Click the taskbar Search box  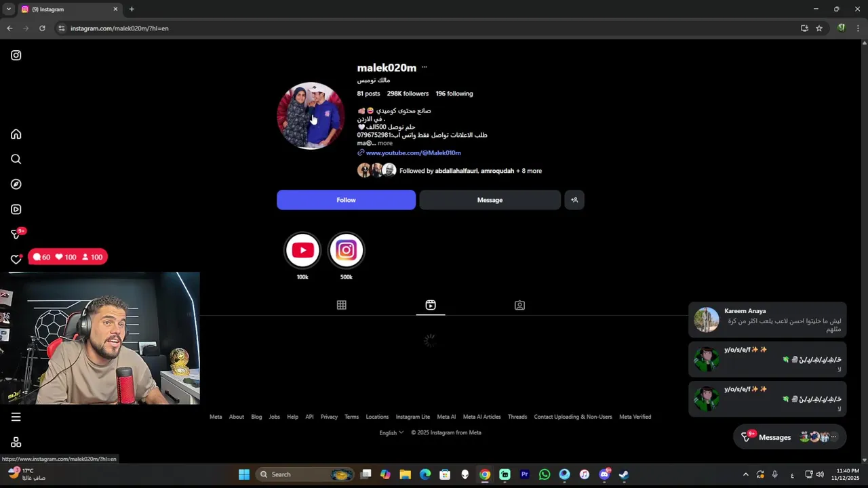click(x=304, y=474)
